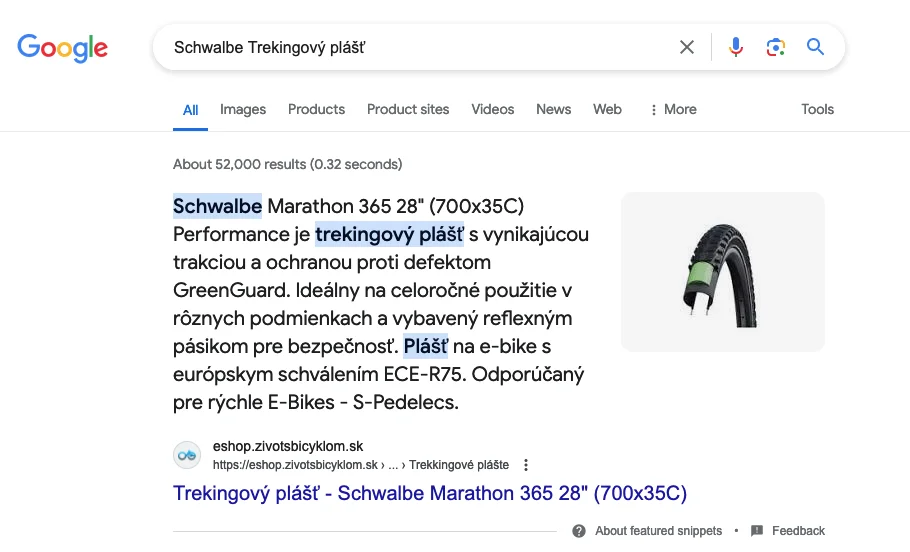
Task: Switch to the Images tab
Action: point(243,109)
